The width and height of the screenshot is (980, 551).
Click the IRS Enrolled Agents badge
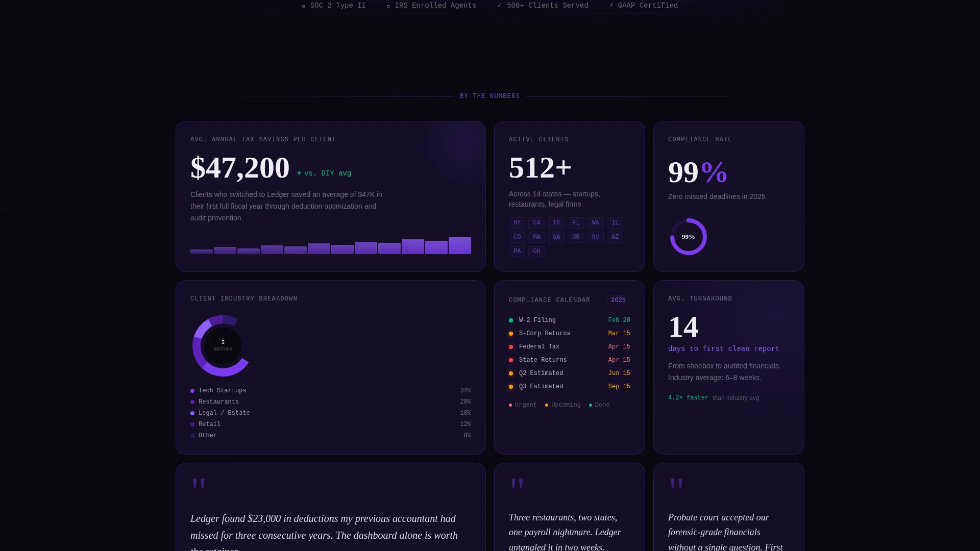point(431,6)
